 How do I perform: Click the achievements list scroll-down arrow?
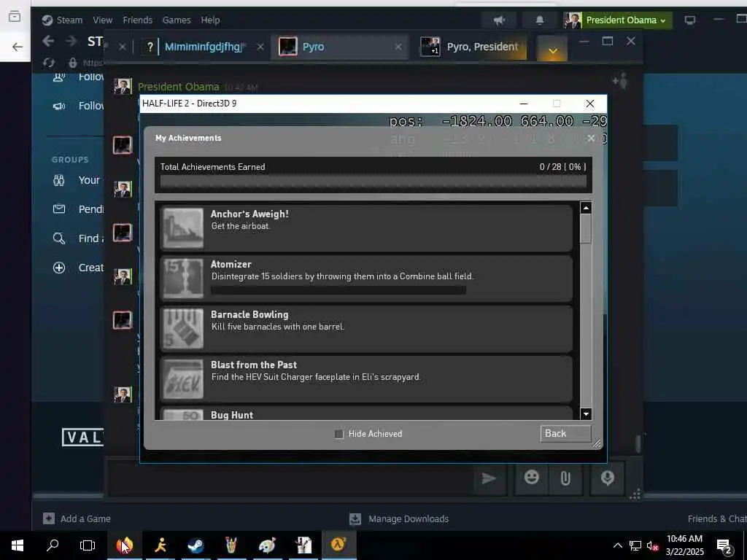586,414
